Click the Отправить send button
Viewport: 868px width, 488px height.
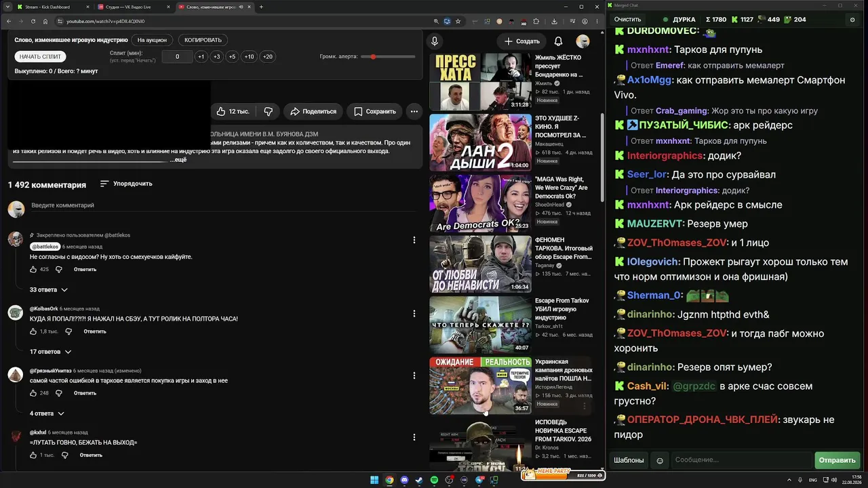[x=837, y=460]
